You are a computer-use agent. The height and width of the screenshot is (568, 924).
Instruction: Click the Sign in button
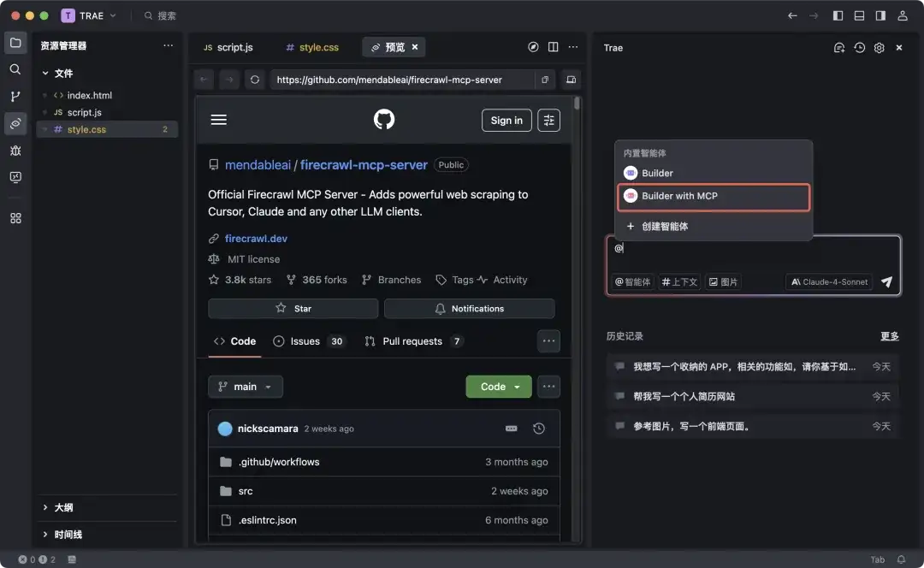point(506,121)
